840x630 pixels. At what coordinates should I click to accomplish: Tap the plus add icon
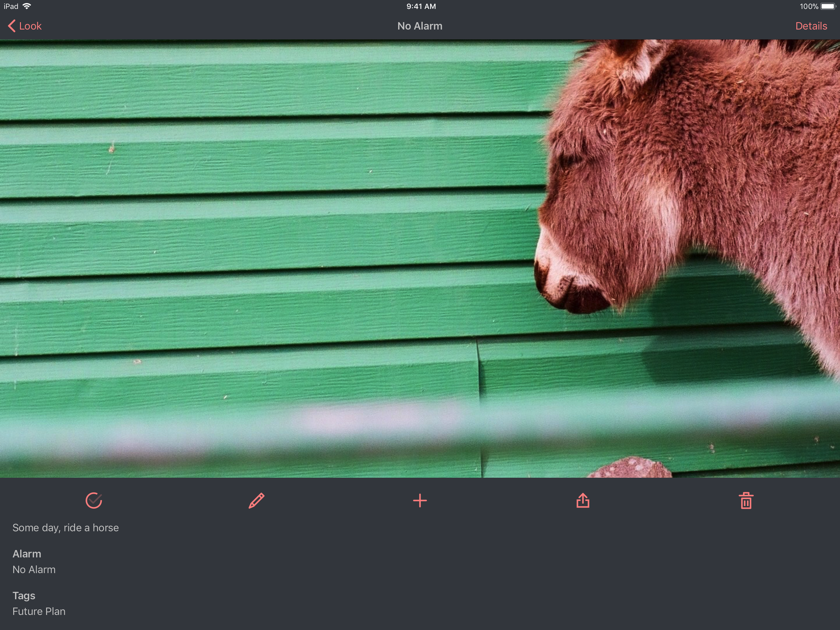pyautogui.click(x=420, y=500)
